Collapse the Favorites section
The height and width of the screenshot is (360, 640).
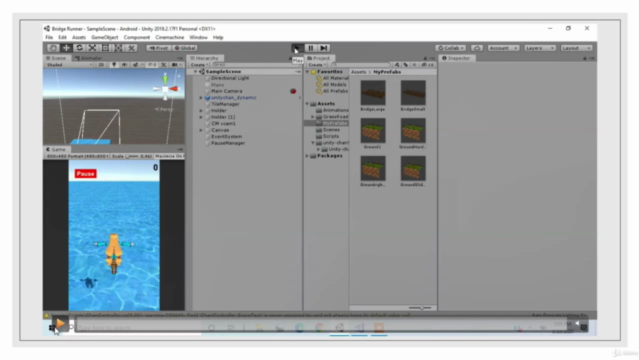307,72
